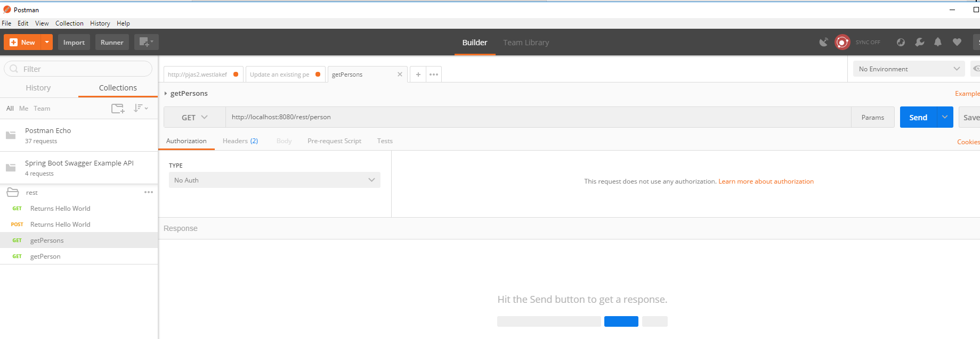Click the Params button
The height and width of the screenshot is (339, 980).
(873, 118)
